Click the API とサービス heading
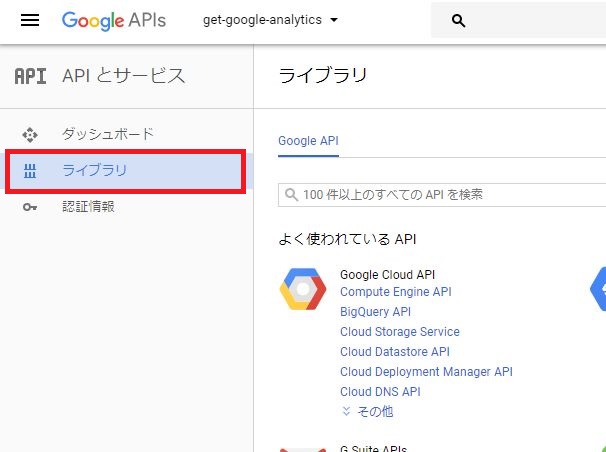The image size is (606, 452). tap(124, 75)
